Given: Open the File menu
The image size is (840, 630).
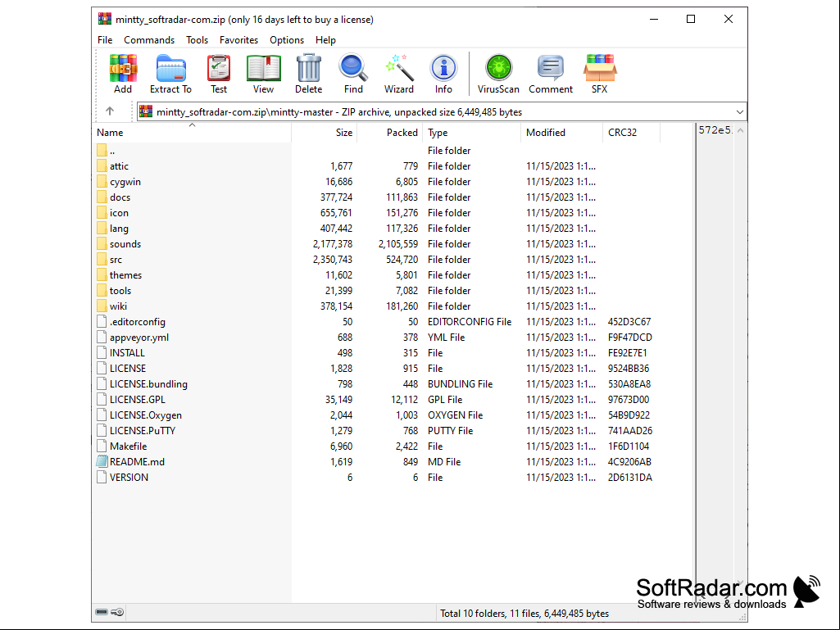Looking at the screenshot, I should tap(105, 40).
